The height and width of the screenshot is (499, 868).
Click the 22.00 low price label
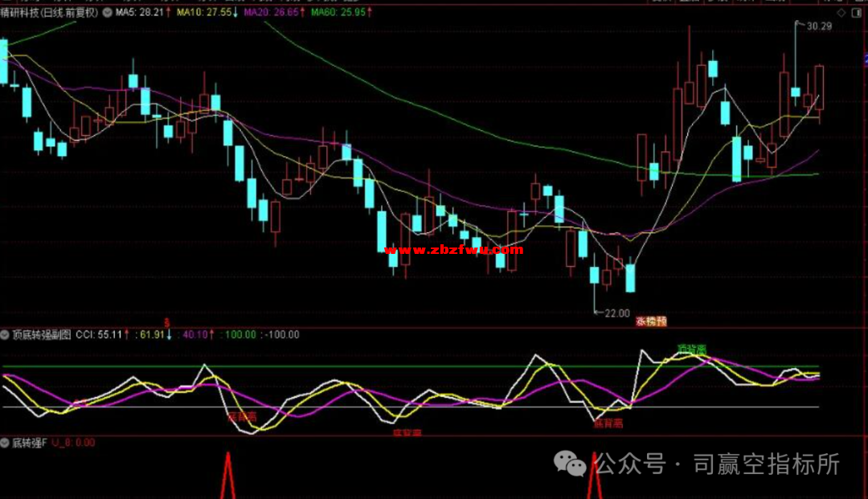click(x=616, y=313)
